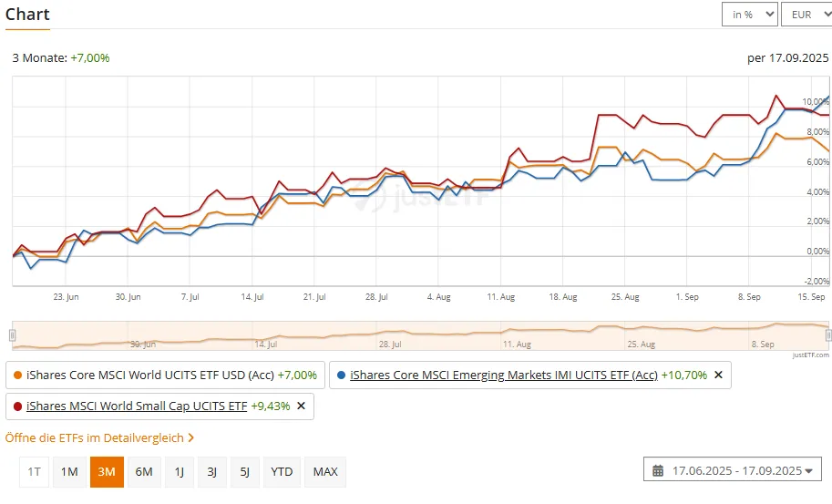The image size is (832, 504).
Task: Click the 'per 17.09.2025' date text
Action: click(x=788, y=57)
